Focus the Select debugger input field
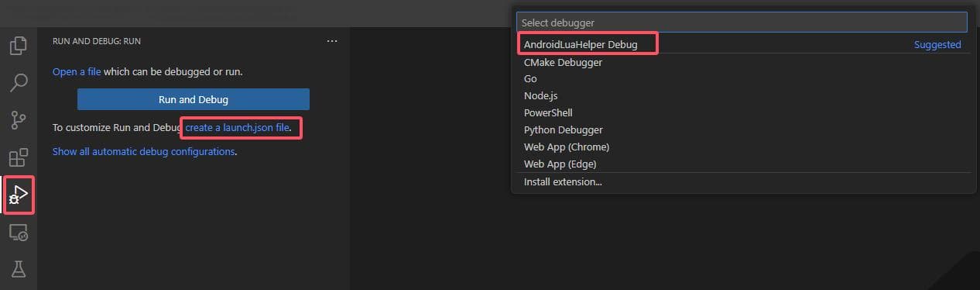This screenshot has height=290, width=980. click(742, 23)
